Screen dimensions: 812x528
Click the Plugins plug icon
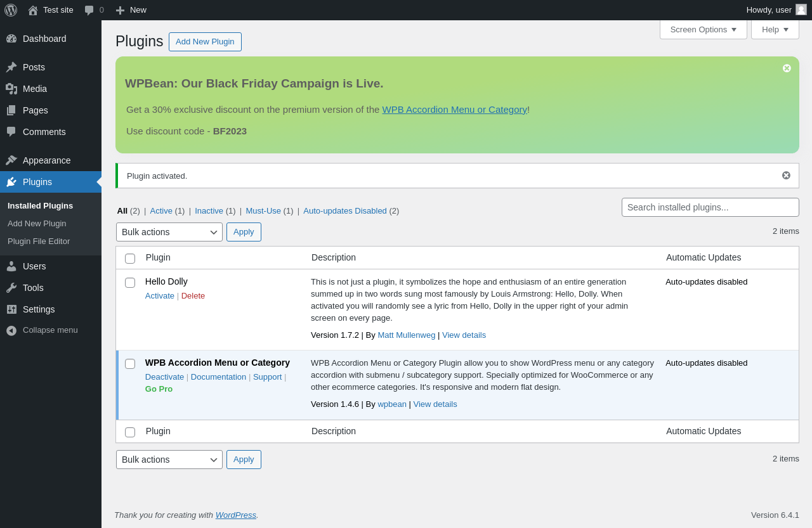pyautogui.click(x=11, y=182)
